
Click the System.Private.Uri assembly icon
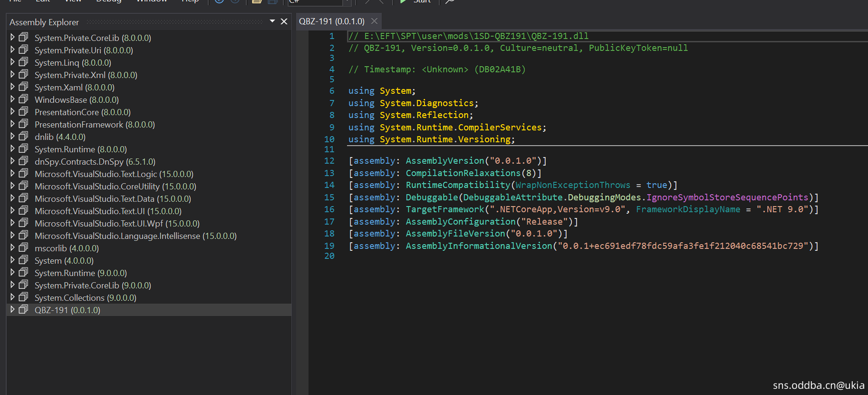click(x=23, y=50)
